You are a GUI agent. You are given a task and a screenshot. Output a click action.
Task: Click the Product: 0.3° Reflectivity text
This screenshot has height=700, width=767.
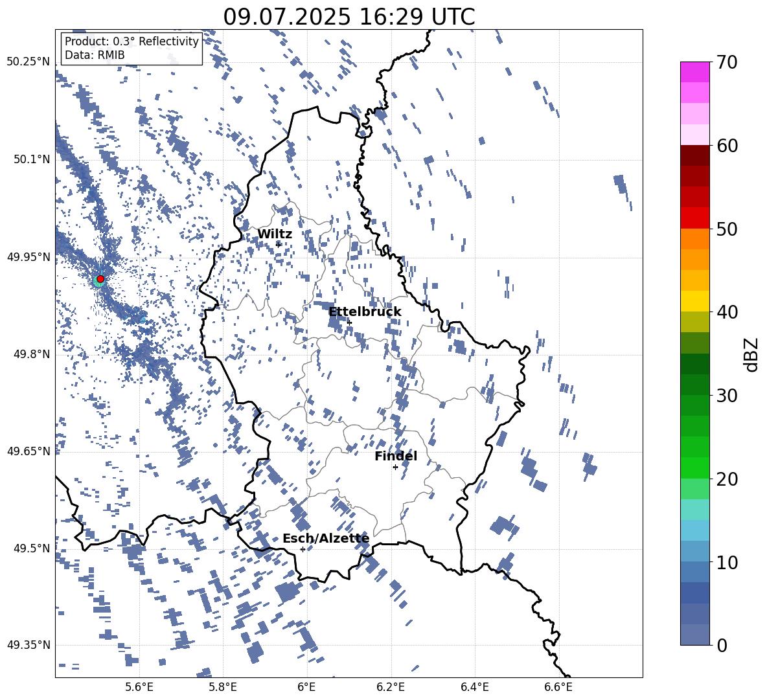(132, 41)
